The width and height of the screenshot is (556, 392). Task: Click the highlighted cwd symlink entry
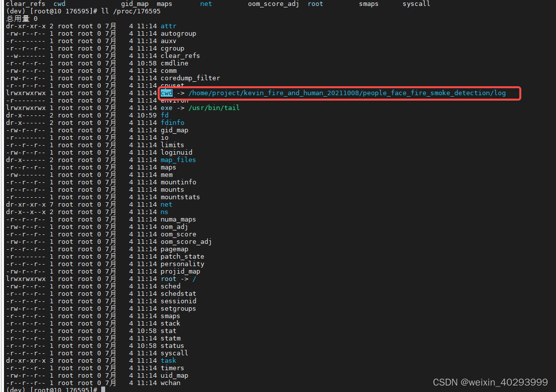coord(166,93)
